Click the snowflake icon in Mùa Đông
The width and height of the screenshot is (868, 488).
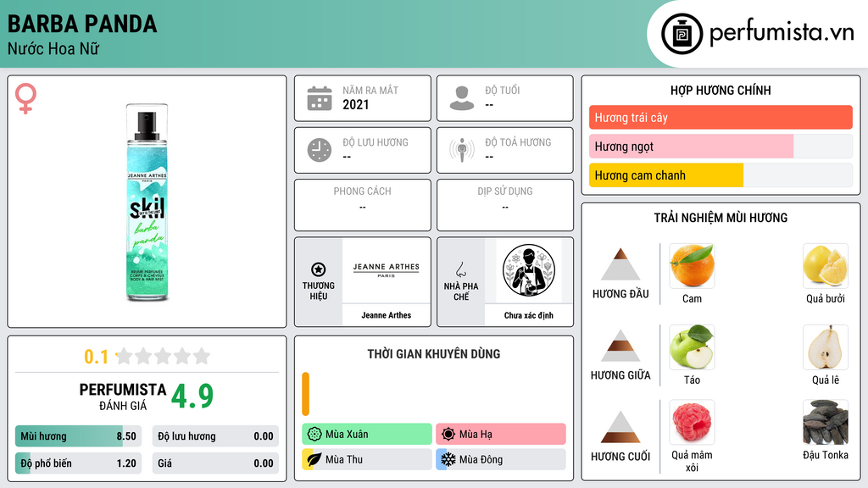tap(448, 459)
